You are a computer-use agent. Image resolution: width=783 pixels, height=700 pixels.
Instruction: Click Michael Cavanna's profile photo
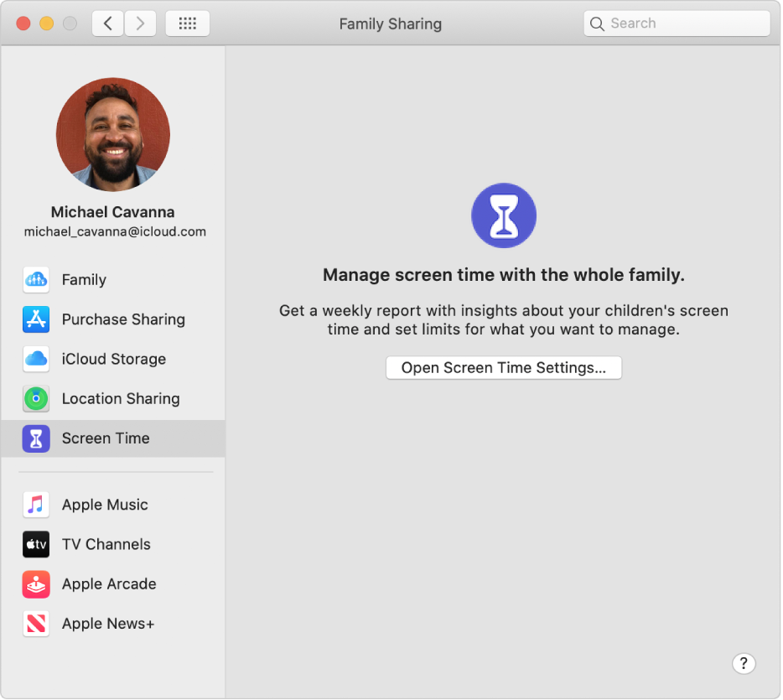click(113, 134)
